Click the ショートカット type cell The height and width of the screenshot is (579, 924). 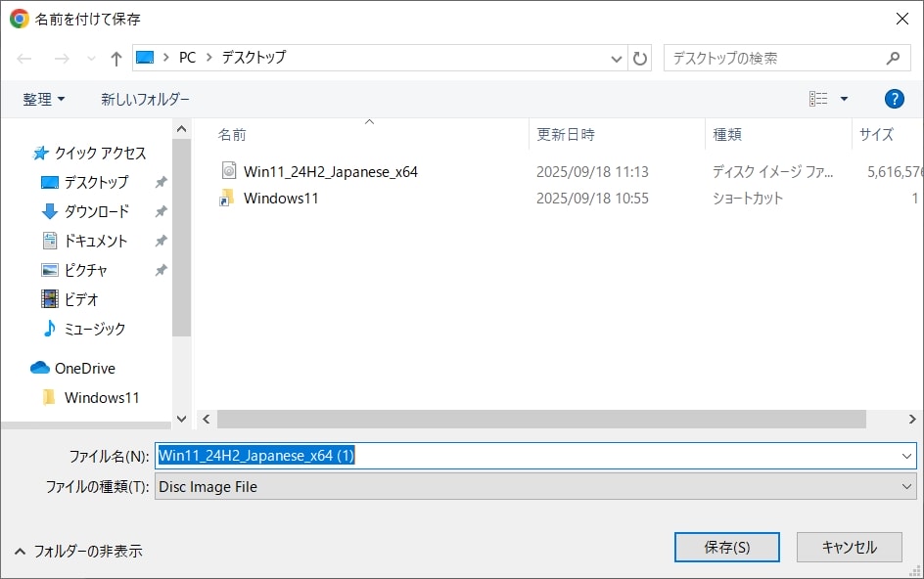(748, 199)
